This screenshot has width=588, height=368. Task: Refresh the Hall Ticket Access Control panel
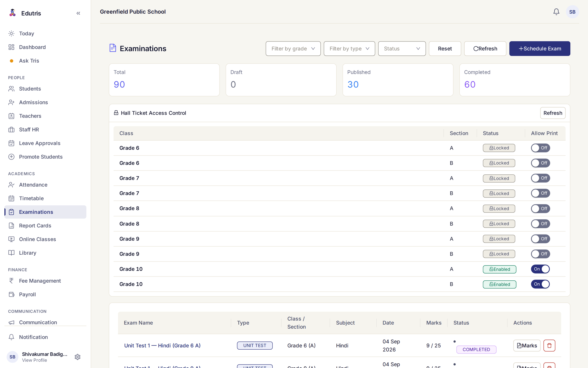pos(553,113)
